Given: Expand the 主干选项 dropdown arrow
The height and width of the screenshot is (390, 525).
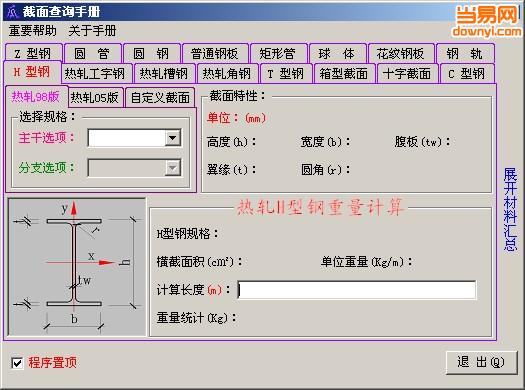Looking at the screenshot, I should pyautogui.click(x=173, y=138).
